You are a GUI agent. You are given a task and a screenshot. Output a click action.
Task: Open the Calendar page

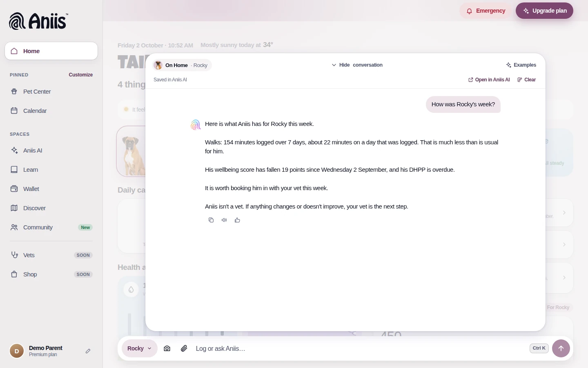pos(51,111)
